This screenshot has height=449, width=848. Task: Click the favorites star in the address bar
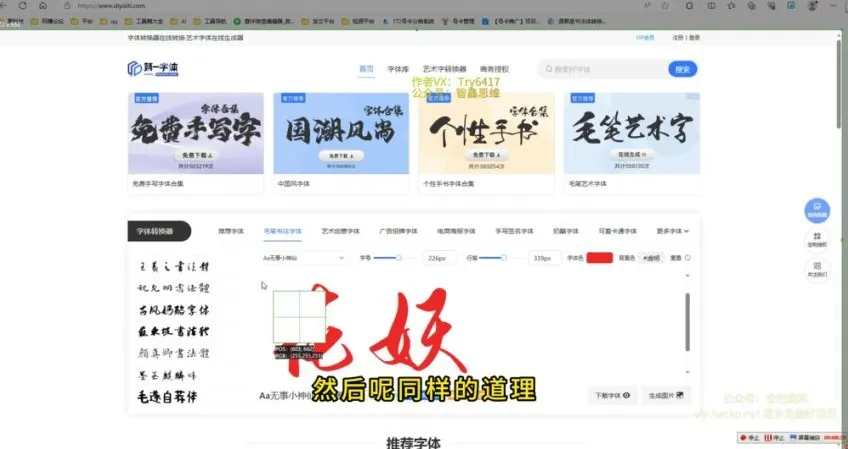(665, 5)
